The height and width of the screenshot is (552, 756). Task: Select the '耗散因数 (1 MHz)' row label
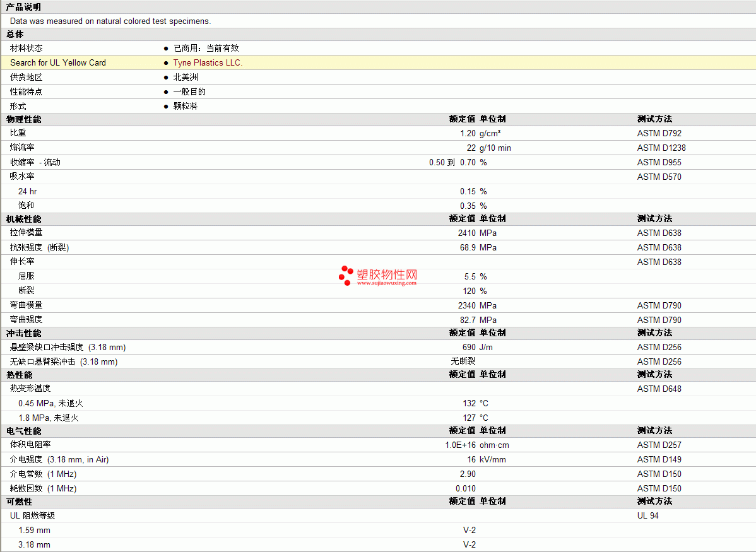click(43, 488)
